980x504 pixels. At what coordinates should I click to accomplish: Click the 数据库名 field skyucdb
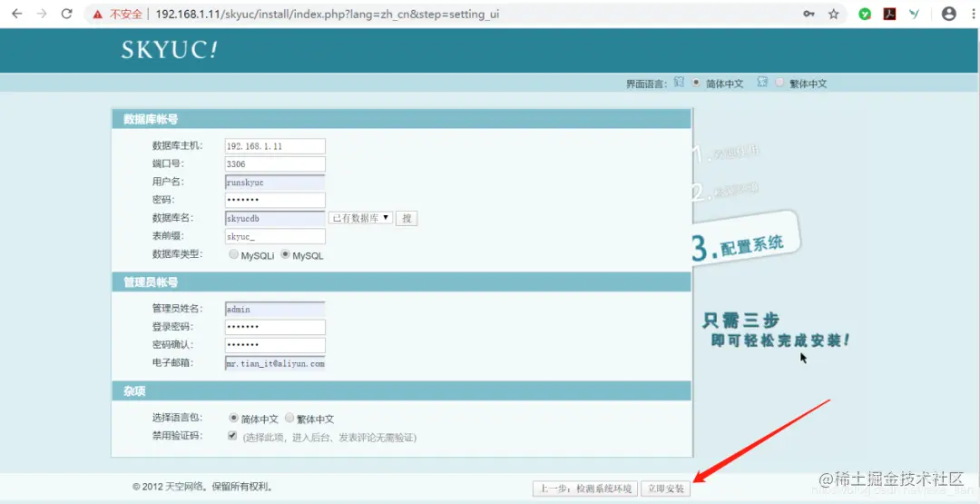[x=275, y=218]
